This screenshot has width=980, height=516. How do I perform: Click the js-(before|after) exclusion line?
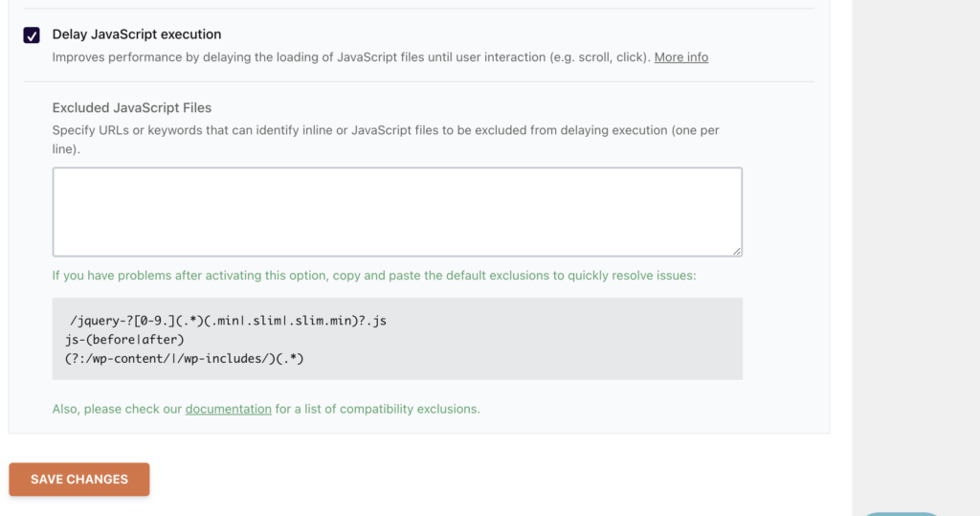click(124, 340)
